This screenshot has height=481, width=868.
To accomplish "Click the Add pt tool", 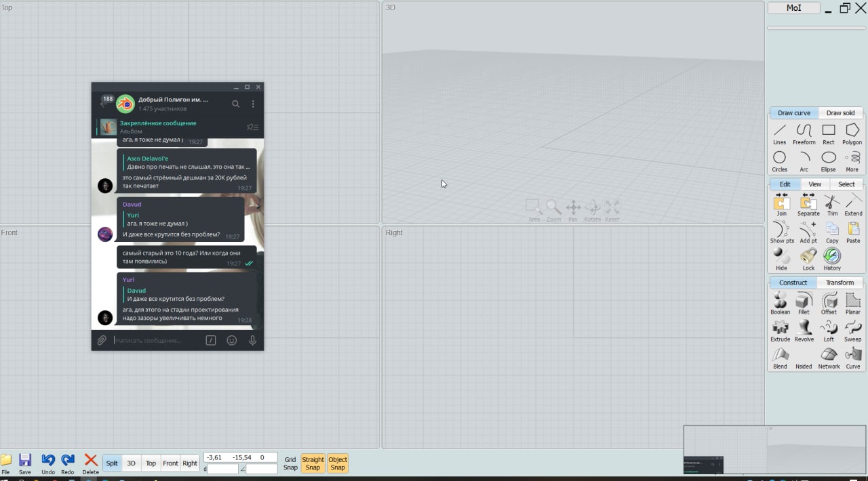I will [808, 232].
